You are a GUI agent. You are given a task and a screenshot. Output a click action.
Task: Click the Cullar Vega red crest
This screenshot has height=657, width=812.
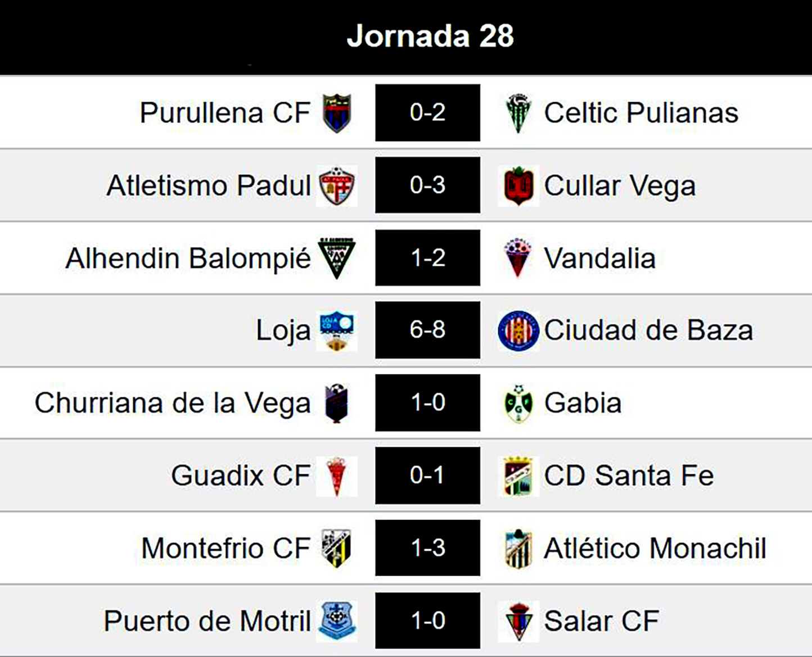pyautogui.click(x=518, y=186)
